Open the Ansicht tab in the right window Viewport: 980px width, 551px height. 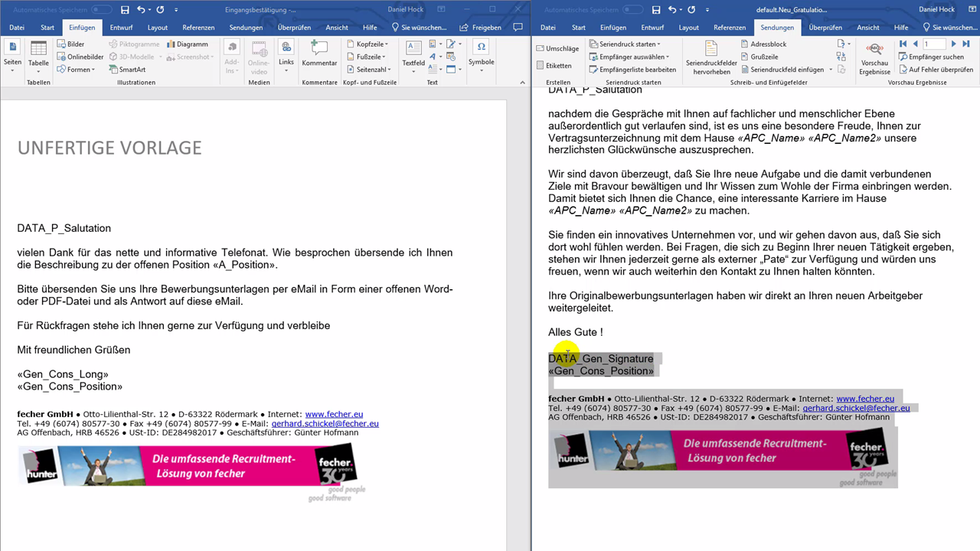(x=868, y=27)
